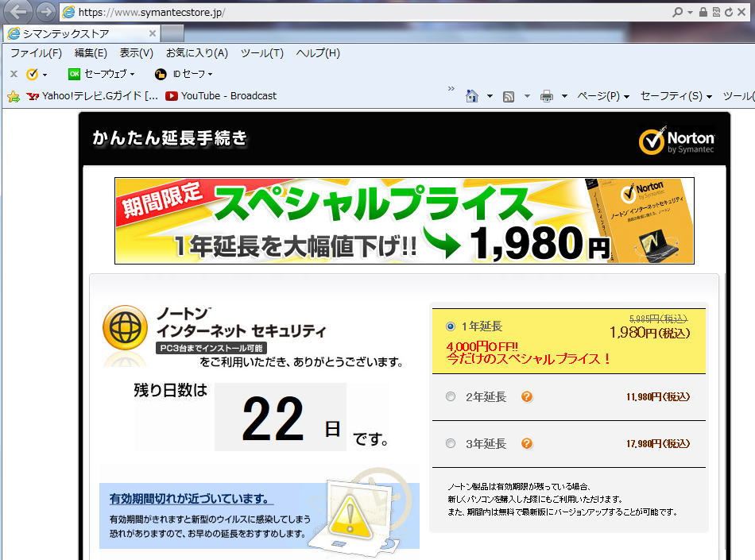The height and width of the screenshot is (560, 755).
Task: Click the address bar URL field
Action: (364, 12)
